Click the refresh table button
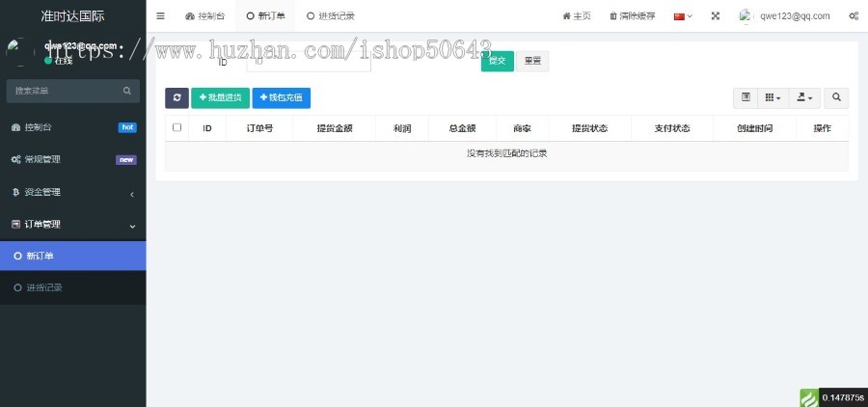Viewport: 868px width, 407px height. point(176,98)
